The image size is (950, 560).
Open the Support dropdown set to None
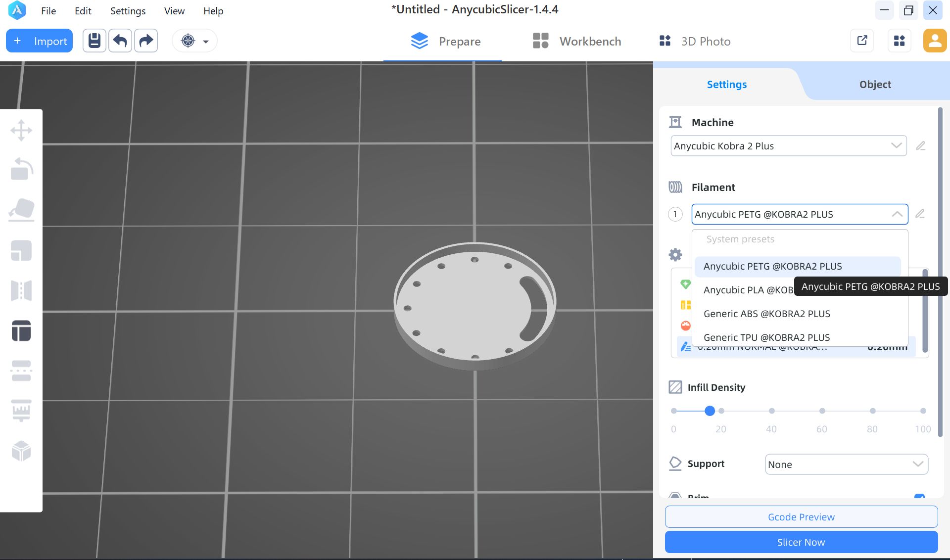click(x=847, y=465)
